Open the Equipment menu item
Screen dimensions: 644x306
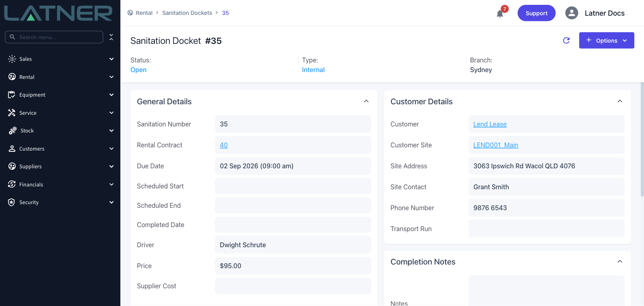pos(60,95)
